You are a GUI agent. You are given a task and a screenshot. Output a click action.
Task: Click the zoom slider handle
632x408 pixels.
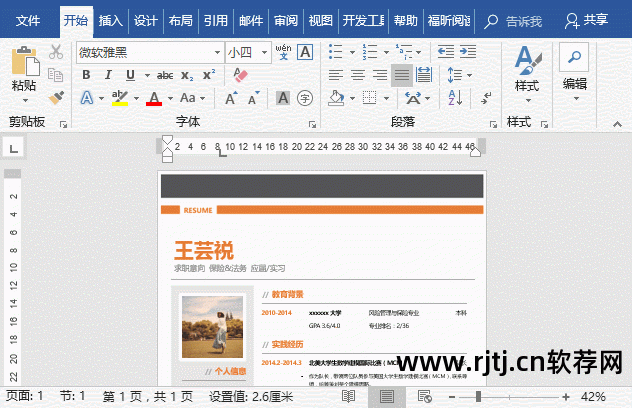tap(478, 397)
